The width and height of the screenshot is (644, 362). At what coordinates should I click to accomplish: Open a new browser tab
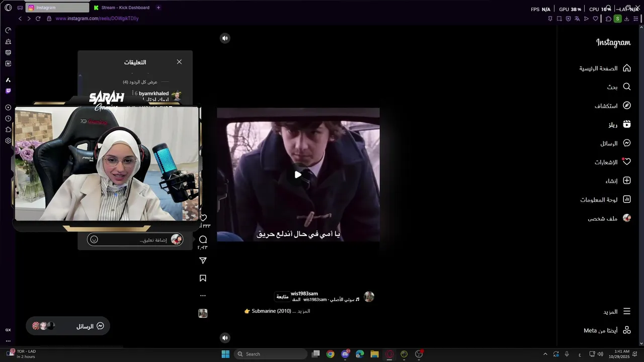tap(158, 8)
